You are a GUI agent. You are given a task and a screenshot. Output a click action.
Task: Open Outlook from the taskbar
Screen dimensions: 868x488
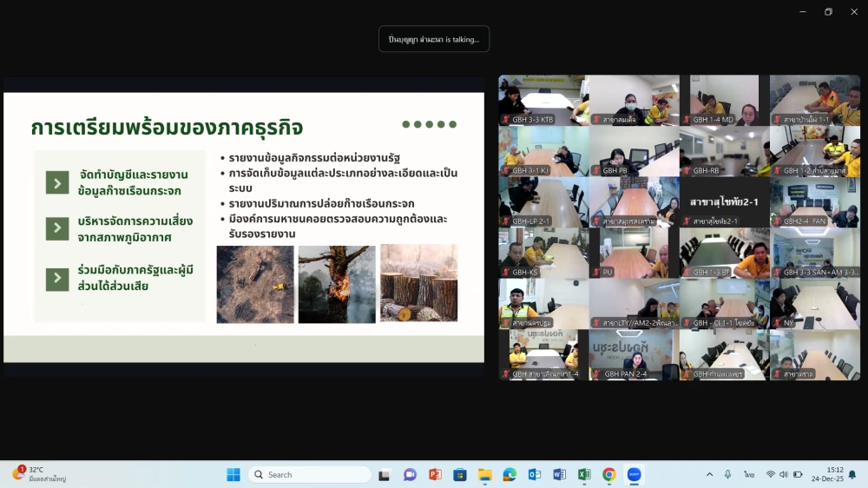point(535,475)
